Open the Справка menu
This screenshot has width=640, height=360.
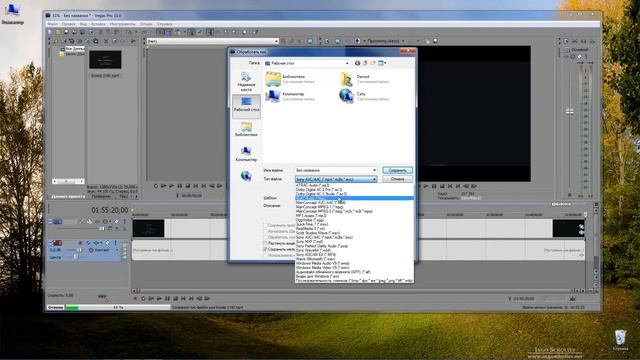(164, 24)
